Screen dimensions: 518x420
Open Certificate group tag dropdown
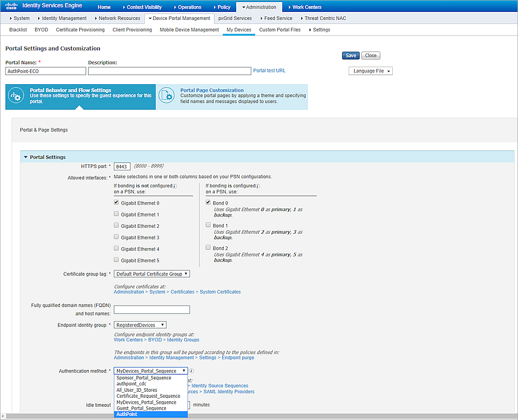152,274
